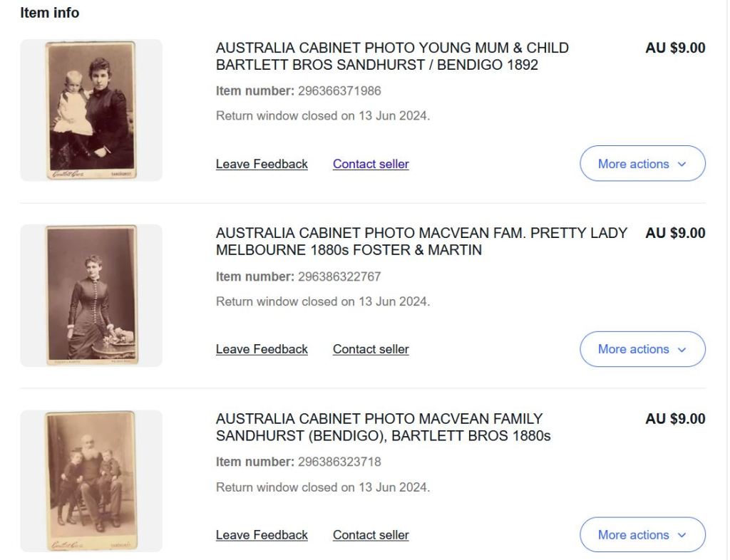Click item number 296366371986
This screenshot has height=560, width=730.
tap(339, 90)
